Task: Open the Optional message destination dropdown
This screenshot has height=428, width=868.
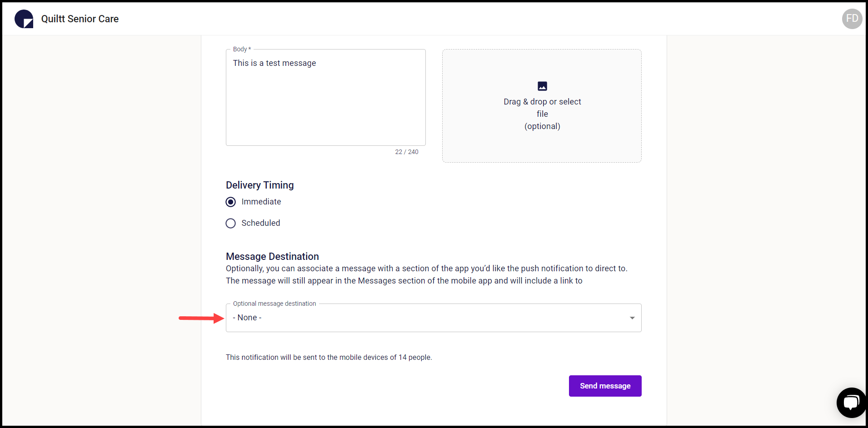Action: (434, 318)
